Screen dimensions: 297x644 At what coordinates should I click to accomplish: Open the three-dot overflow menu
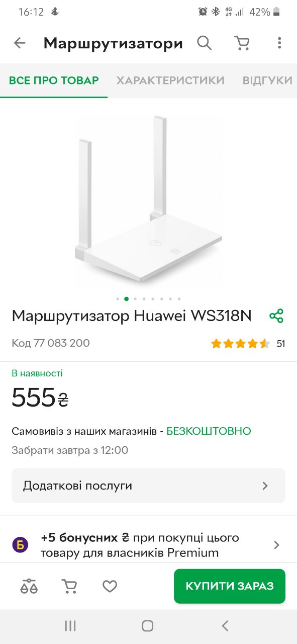(x=279, y=43)
